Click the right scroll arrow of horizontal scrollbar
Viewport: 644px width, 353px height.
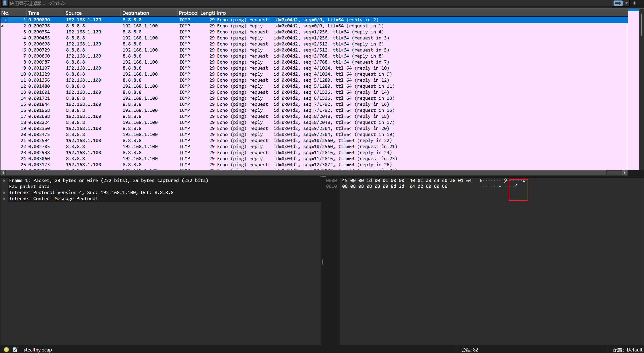(625, 173)
